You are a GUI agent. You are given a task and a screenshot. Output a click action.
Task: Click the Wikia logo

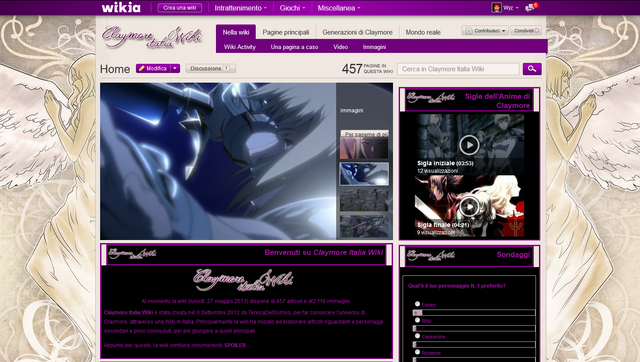coord(121,7)
